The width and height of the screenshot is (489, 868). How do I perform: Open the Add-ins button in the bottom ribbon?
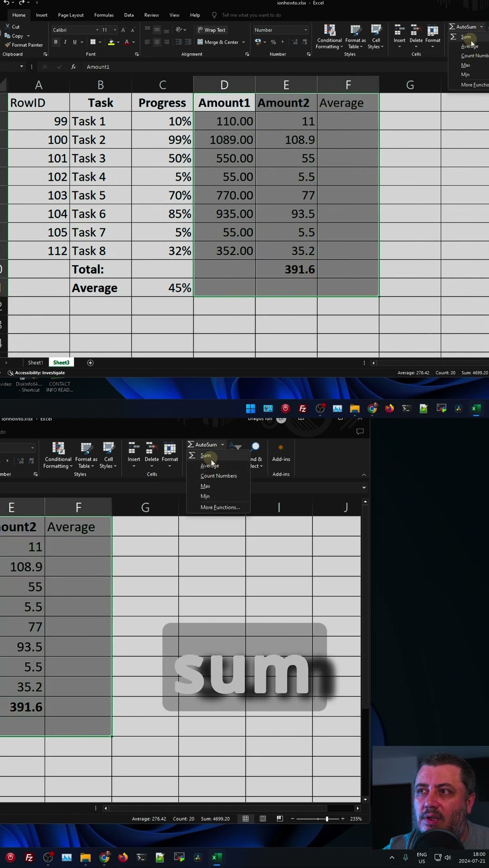pos(281,453)
